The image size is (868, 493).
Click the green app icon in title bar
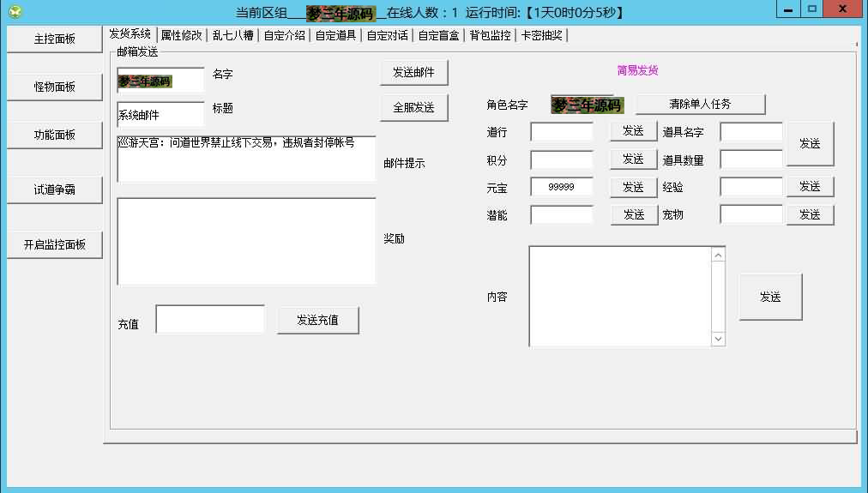pyautogui.click(x=15, y=12)
